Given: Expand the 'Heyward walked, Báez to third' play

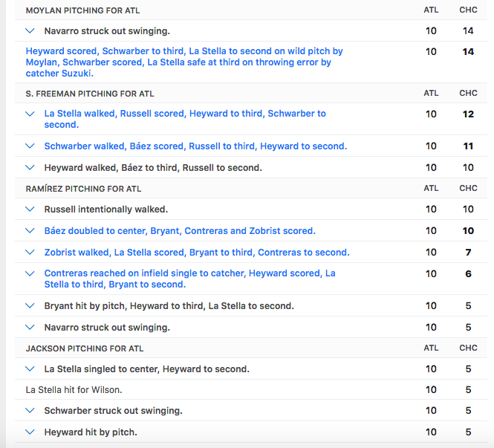Looking at the screenshot, I should pyautogui.click(x=30, y=168).
